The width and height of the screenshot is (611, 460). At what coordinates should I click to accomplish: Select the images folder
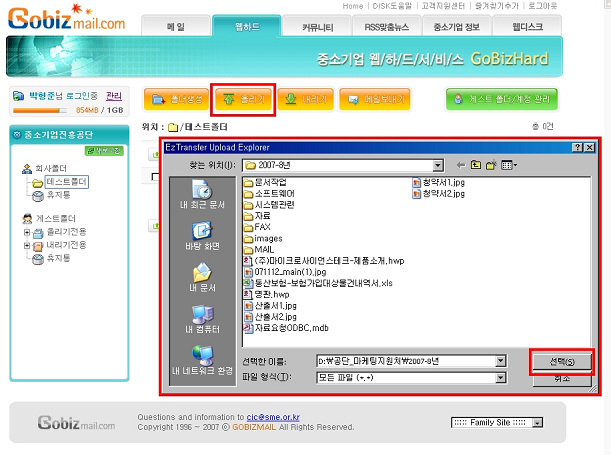[263, 238]
